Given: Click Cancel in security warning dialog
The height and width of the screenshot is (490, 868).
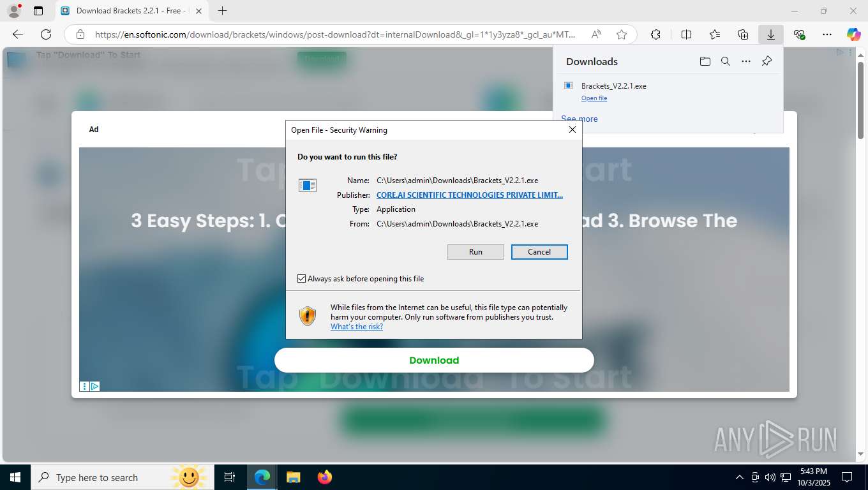Looking at the screenshot, I should tap(539, 252).
